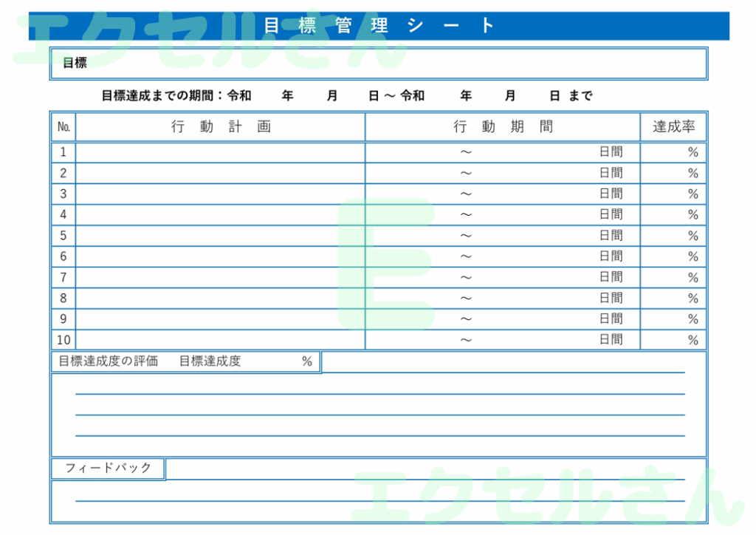Click the 達成率 column header
This screenshot has width=756, height=535.
click(673, 126)
